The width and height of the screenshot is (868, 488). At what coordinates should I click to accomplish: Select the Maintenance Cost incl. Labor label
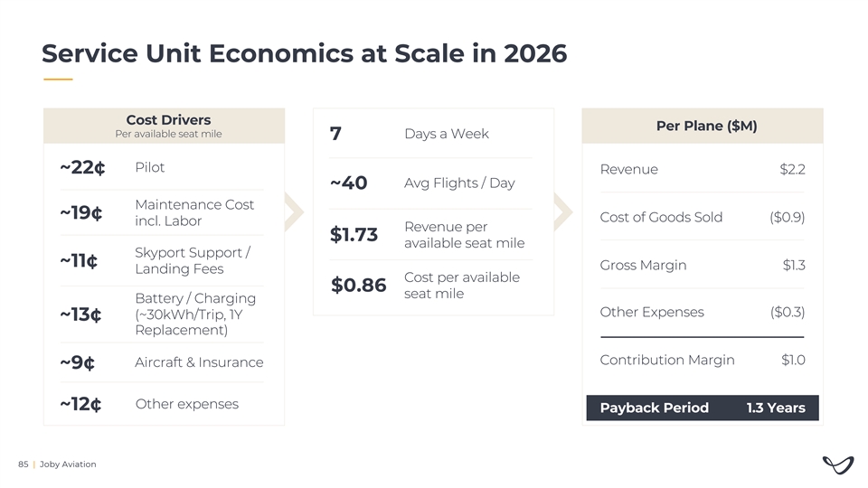point(194,212)
